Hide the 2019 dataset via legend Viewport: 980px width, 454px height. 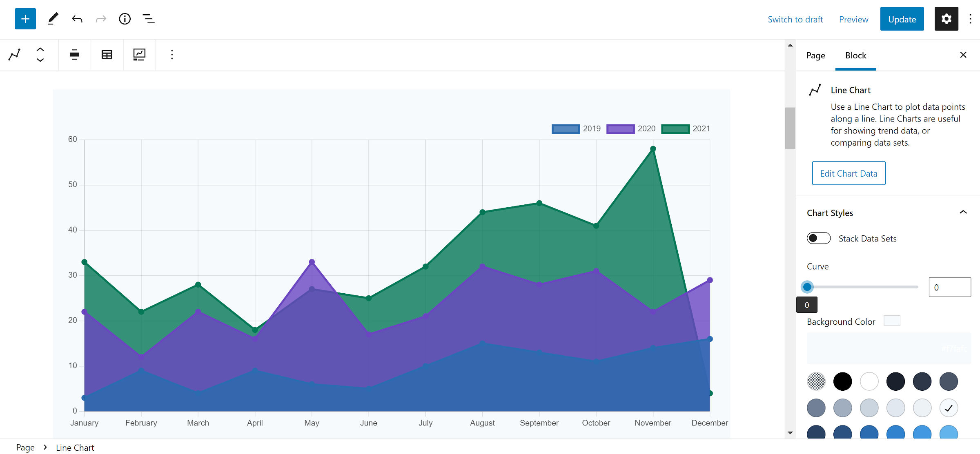[576, 129]
